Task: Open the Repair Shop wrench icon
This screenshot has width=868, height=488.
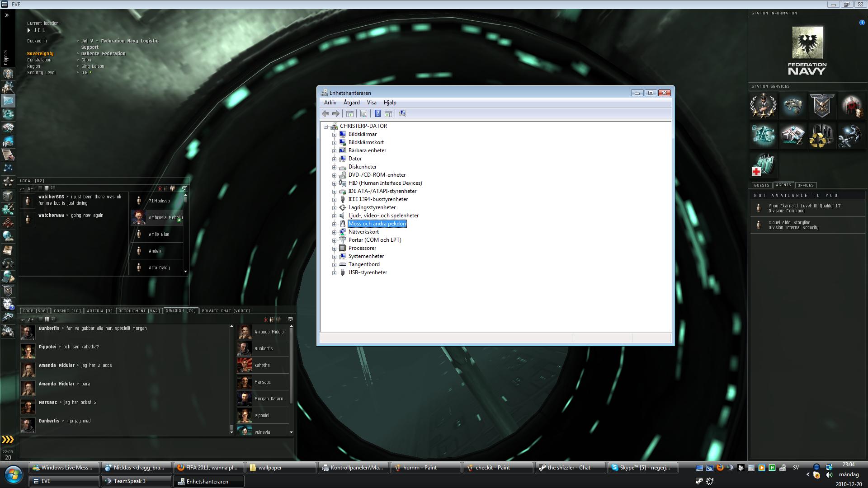Action: pyautogui.click(x=850, y=136)
